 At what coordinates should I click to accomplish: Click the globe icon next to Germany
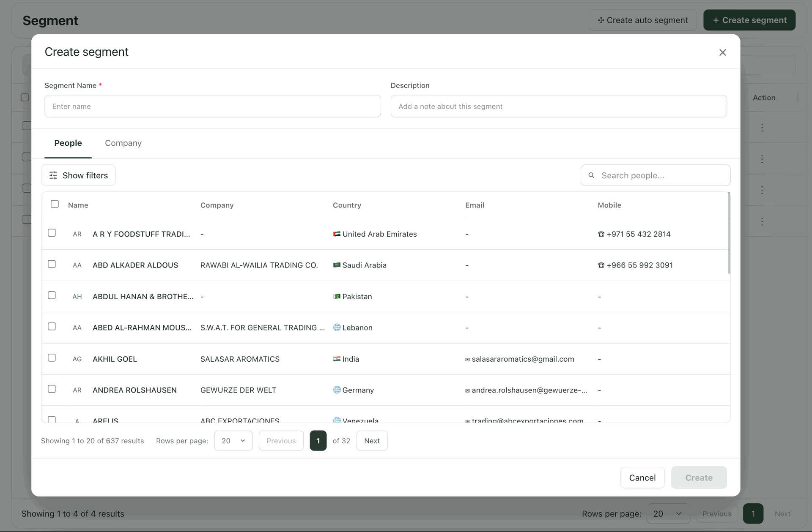coord(337,390)
